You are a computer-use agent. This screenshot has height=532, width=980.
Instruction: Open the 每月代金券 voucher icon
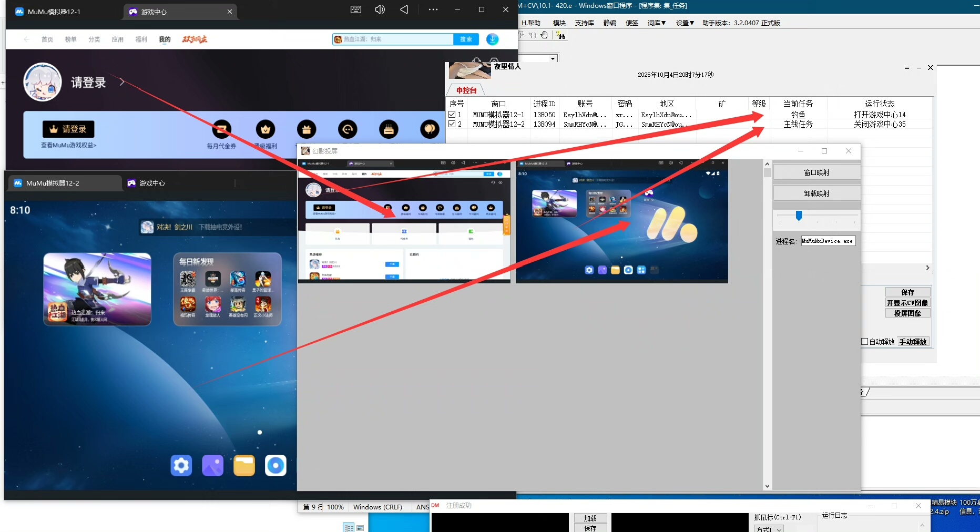tap(222, 129)
